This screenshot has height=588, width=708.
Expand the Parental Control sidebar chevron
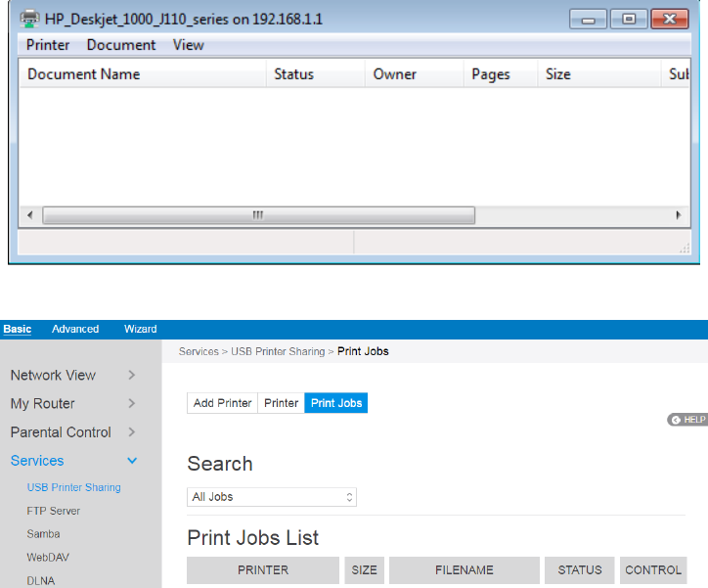click(x=131, y=432)
